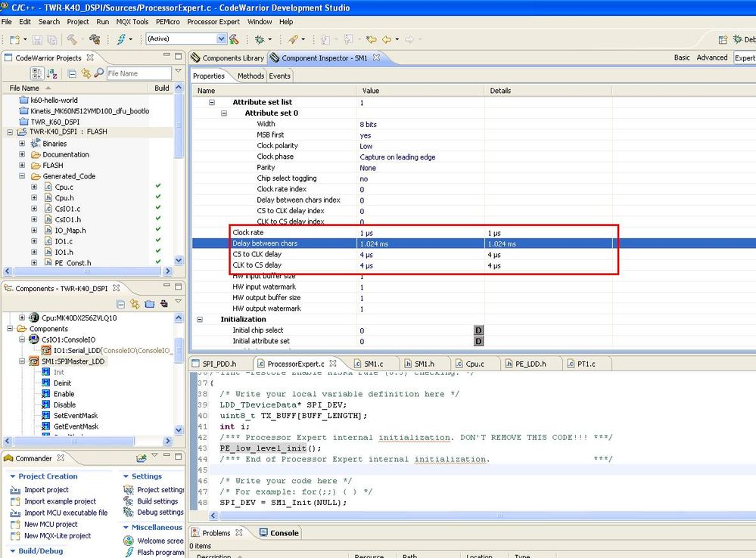Screen dimensions: 756x558
Task: Click the Back navigation arrow icon
Action: pos(386,39)
